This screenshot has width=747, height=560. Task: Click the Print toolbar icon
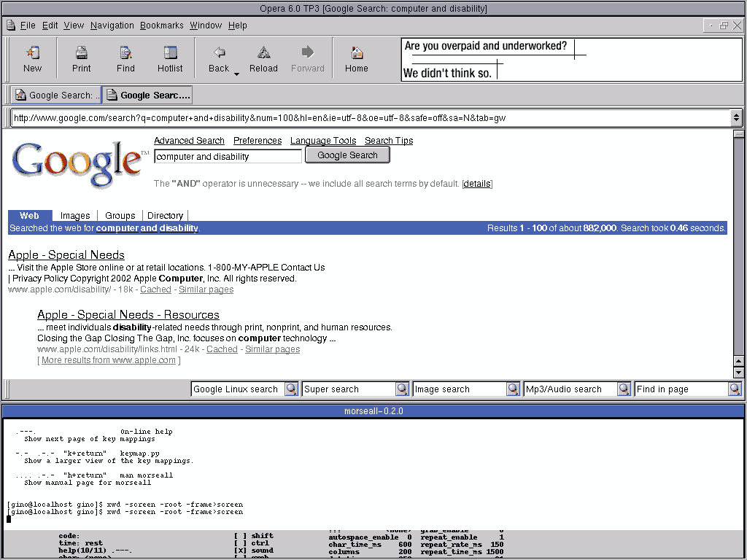click(82, 53)
